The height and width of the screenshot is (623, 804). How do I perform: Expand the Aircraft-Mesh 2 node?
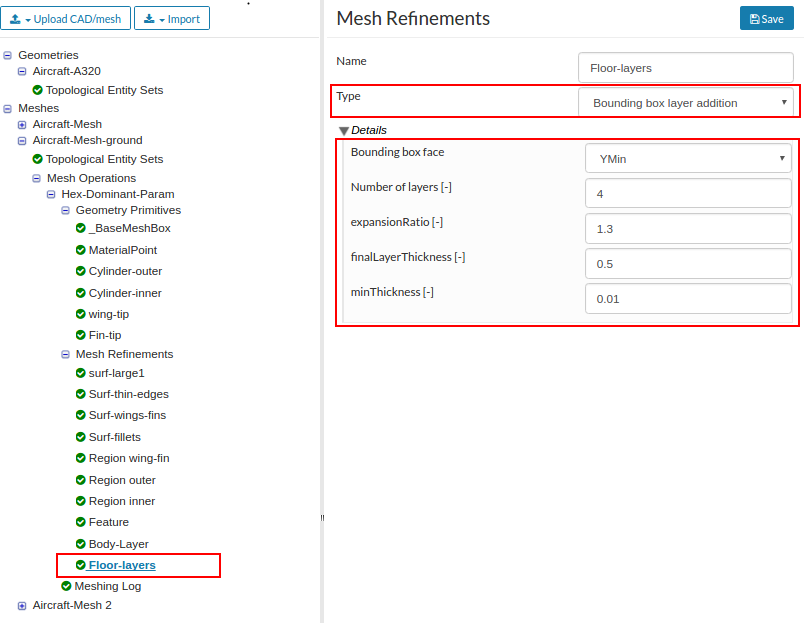tap(22, 605)
